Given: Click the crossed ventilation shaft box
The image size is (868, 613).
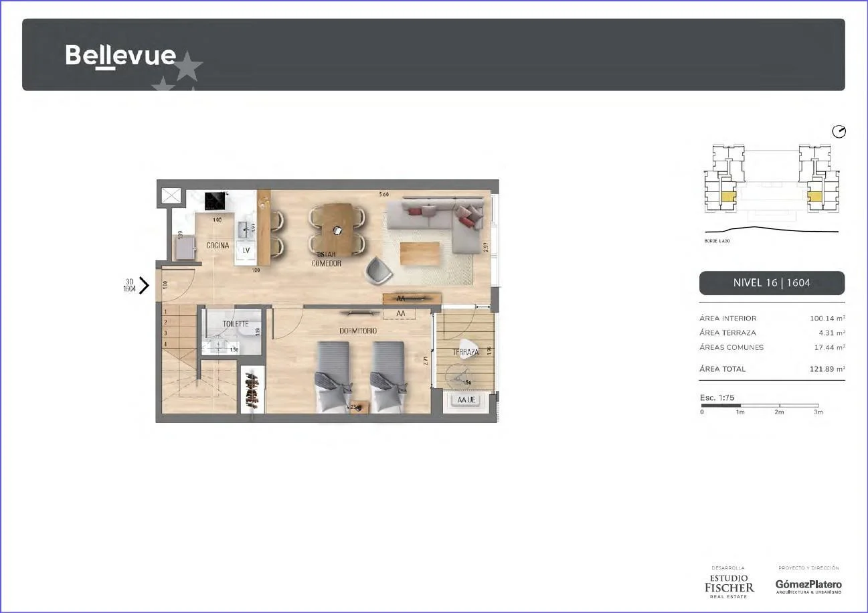Looking at the screenshot, I should [171, 196].
